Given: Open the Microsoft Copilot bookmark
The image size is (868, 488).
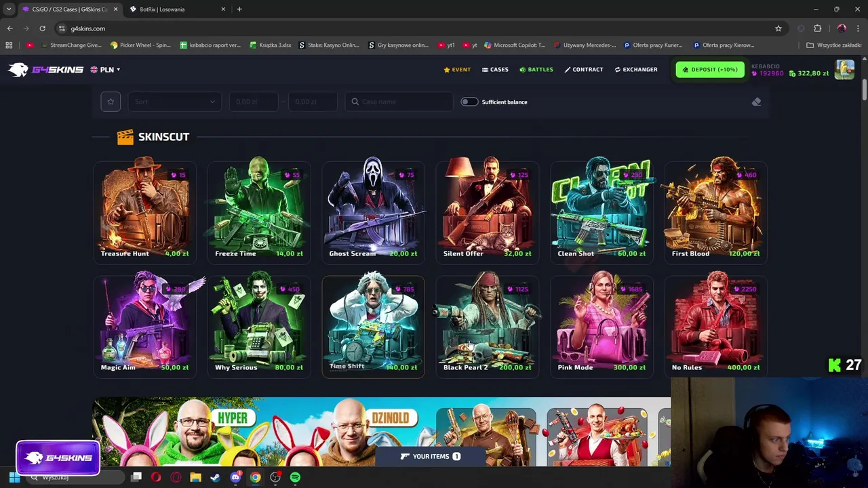Looking at the screenshot, I should click(515, 45).
